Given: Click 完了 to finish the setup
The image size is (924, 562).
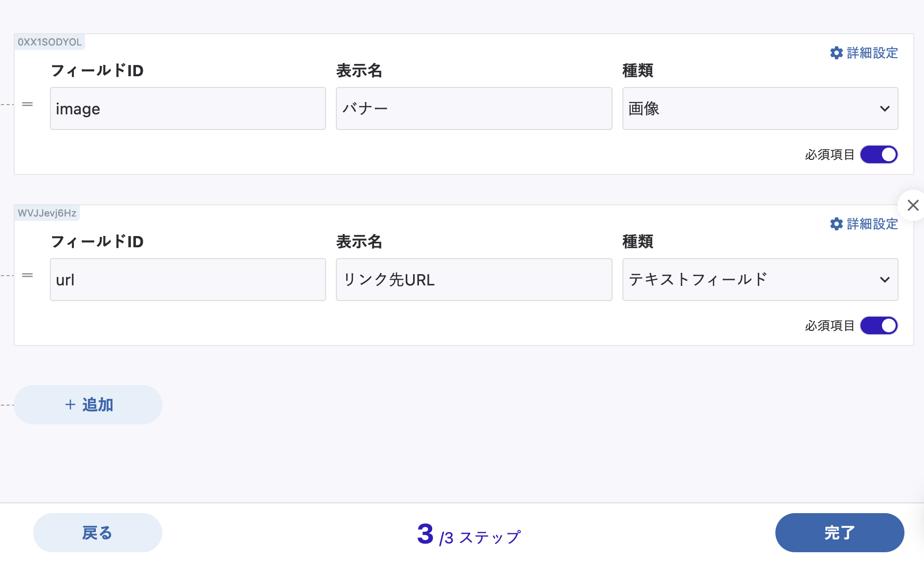Looking at the screenshot, I should click(x=839, y=533).
